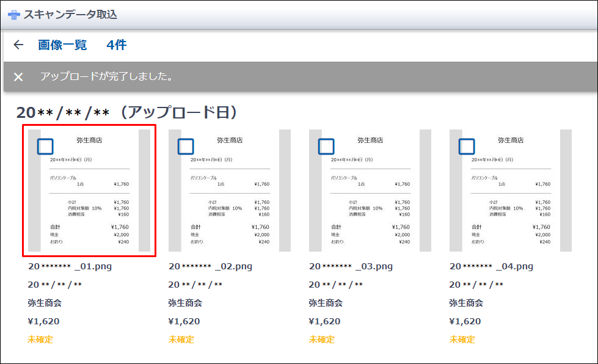This screenshot has height=364, width=598.
Task: Click the scanner icon in the title bar
Action: click(13, 15)
